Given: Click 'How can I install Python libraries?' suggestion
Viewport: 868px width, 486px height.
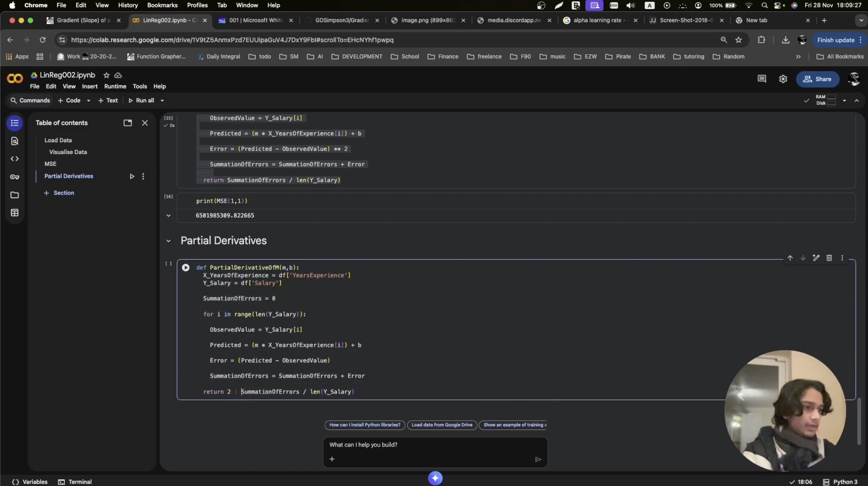Looking at the screenshot, I should tap(365, 425).
